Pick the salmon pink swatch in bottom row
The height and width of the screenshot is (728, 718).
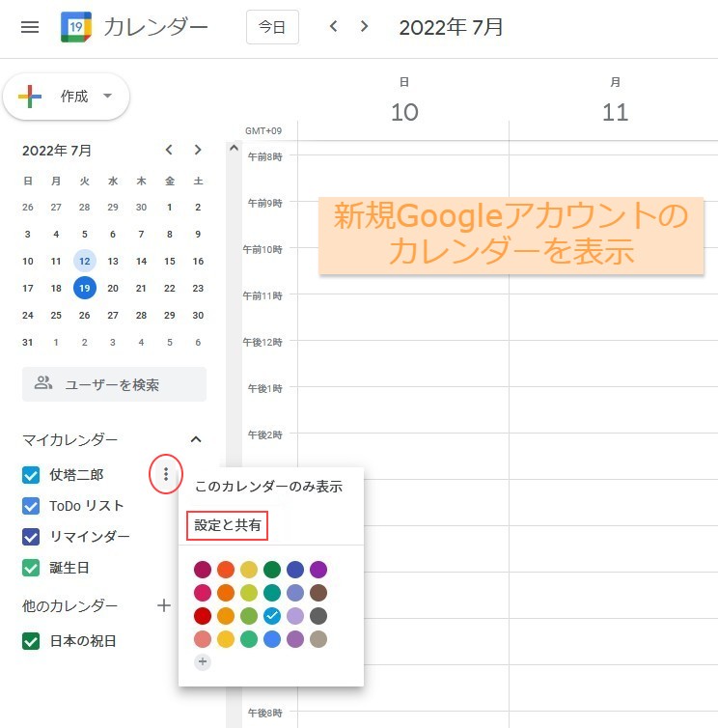coord(203,639)
